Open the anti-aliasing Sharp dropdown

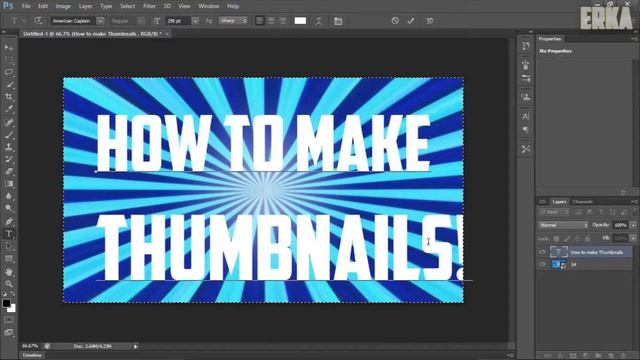[233, 20]
